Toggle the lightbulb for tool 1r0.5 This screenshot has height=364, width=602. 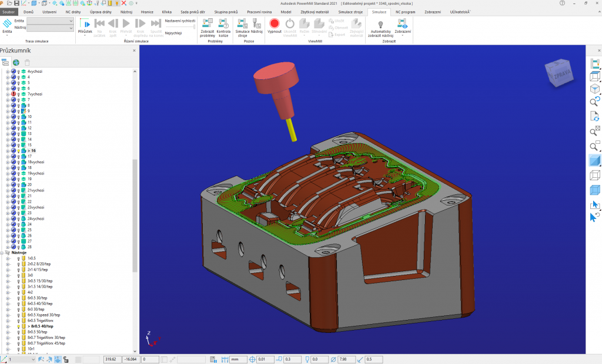pos(18,258)
